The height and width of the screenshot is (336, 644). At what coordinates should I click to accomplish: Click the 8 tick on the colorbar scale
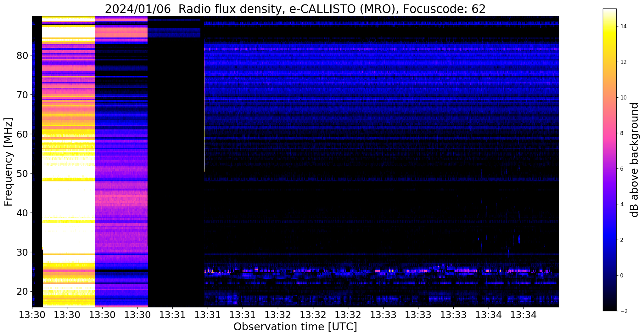(621, 133)
